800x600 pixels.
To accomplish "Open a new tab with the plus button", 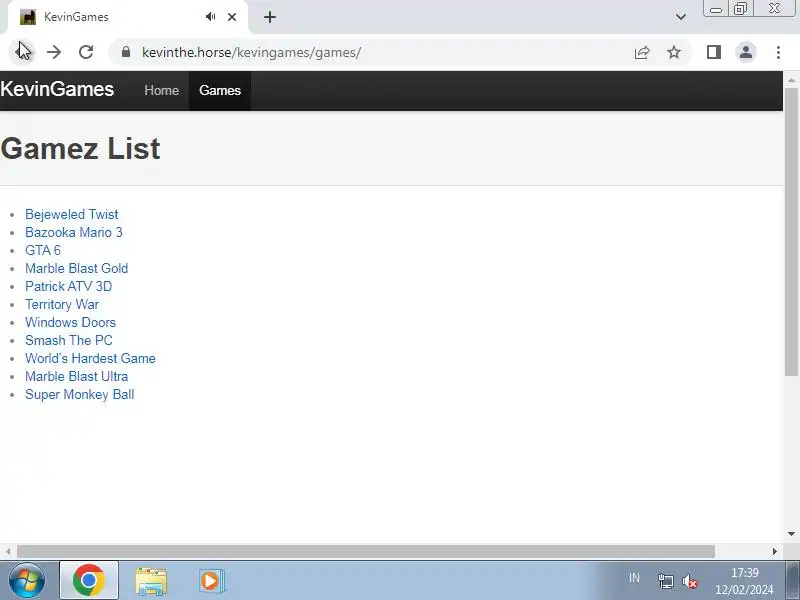I will pos(270,17).
